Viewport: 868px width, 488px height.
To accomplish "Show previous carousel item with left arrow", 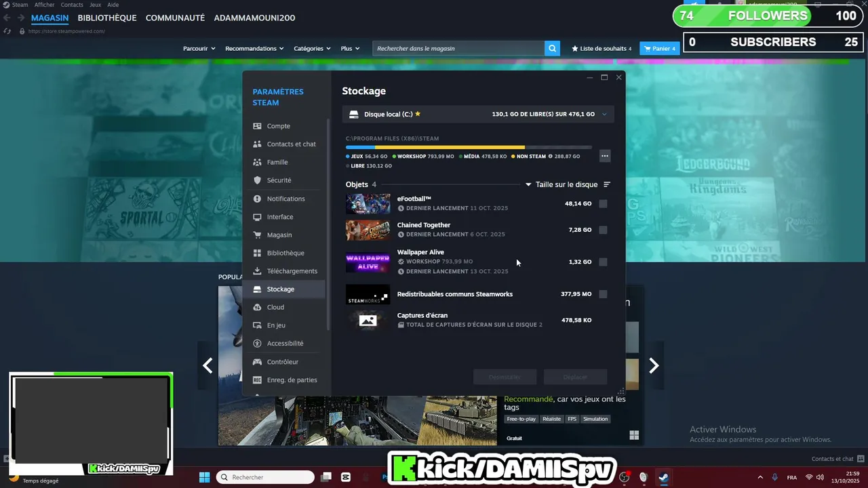I will coord(208,366).
